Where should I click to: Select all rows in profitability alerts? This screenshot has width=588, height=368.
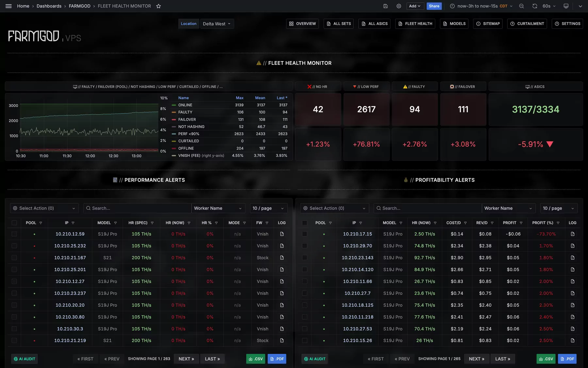click(x=304, y=223)
